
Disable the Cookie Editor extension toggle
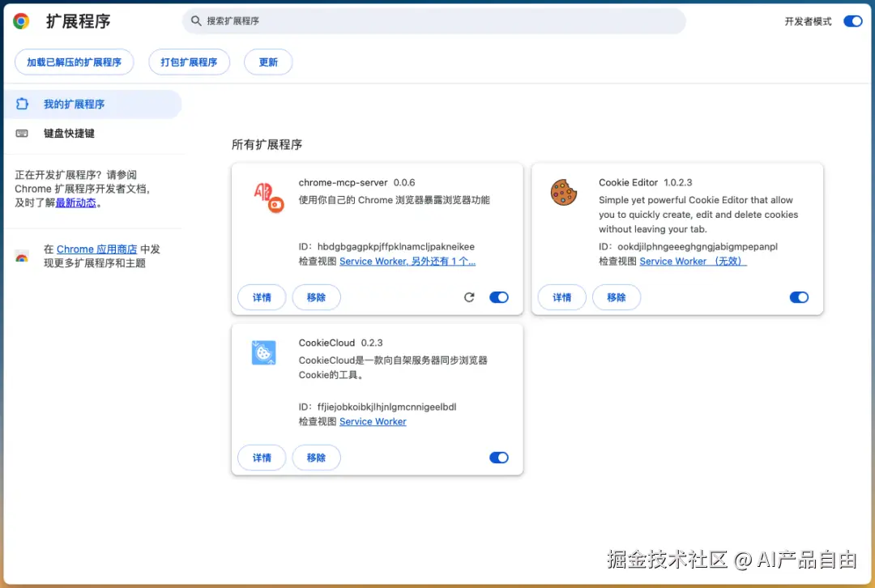pyautogui.click(x=799, y=297)
